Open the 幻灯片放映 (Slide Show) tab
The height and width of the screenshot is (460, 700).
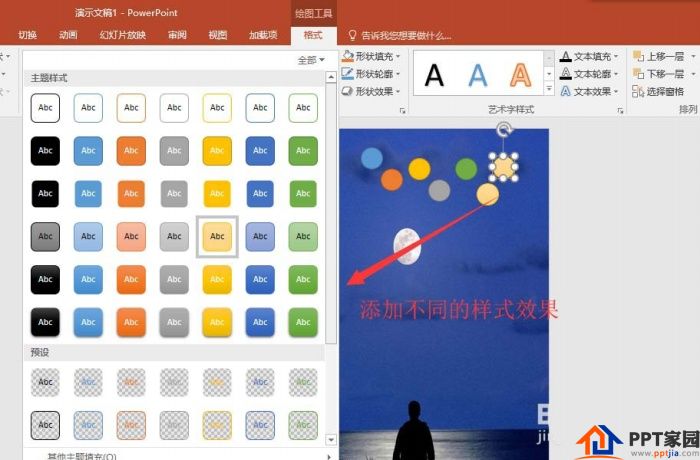click(x=123, y=35)
